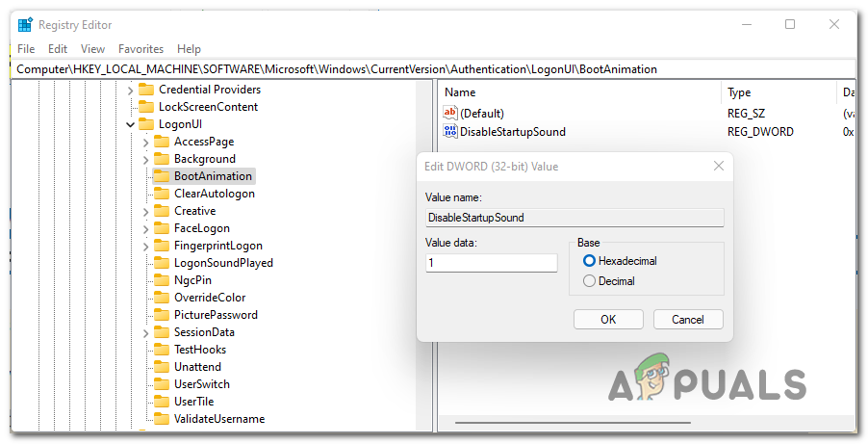
Task: Click the LogonUI folder icon
Action: [146, 124]
